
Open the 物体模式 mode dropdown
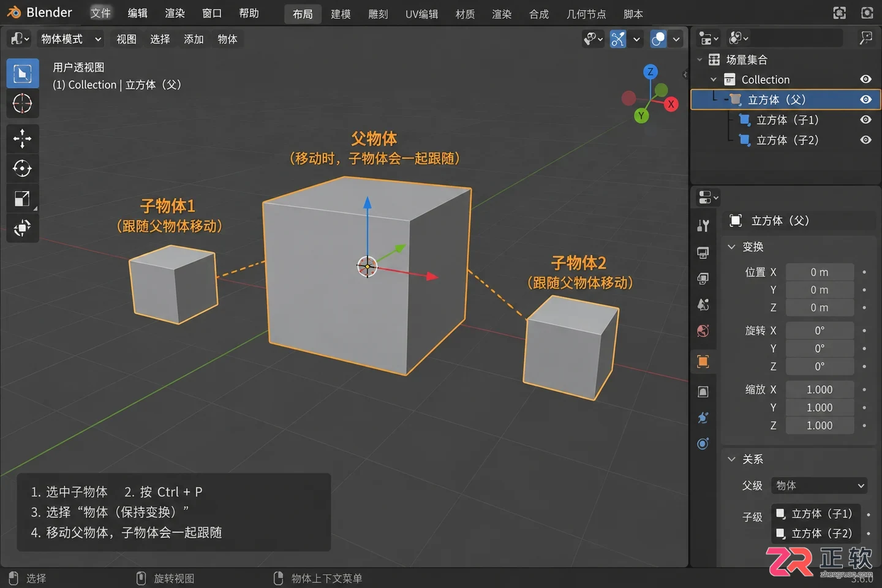click(x=69, y=39)
